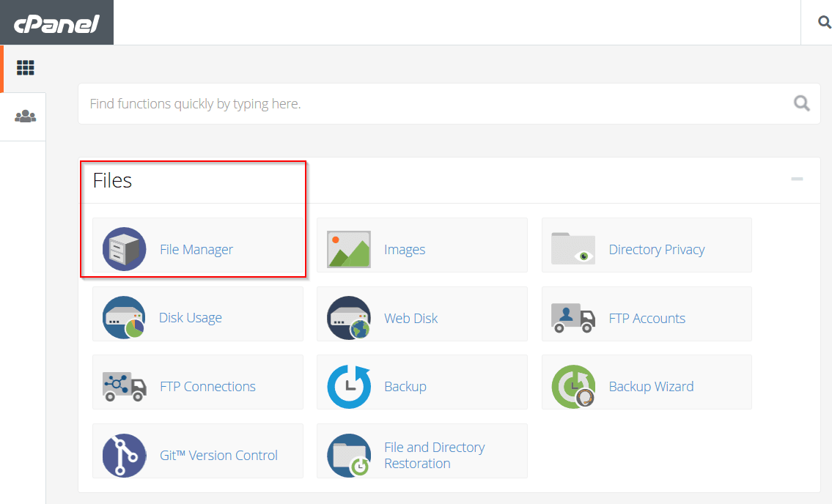The width and height of the screenshot is (832, 504).
Task: Open the home grid icon in sidebar
Action: pyautogui.click(x=26, y=68)
